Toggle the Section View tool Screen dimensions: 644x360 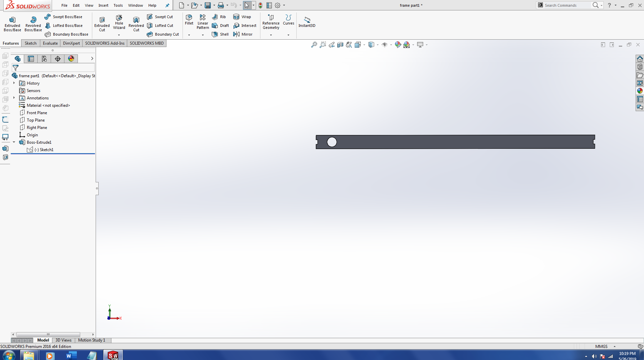(x=340, y=45)
